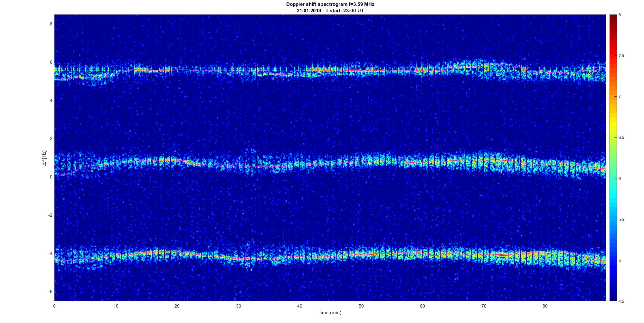Image resolution: width=644 pixels, height=323 pixels.
Task: Click the x-axis tick label 20
Action: (177, 306)
